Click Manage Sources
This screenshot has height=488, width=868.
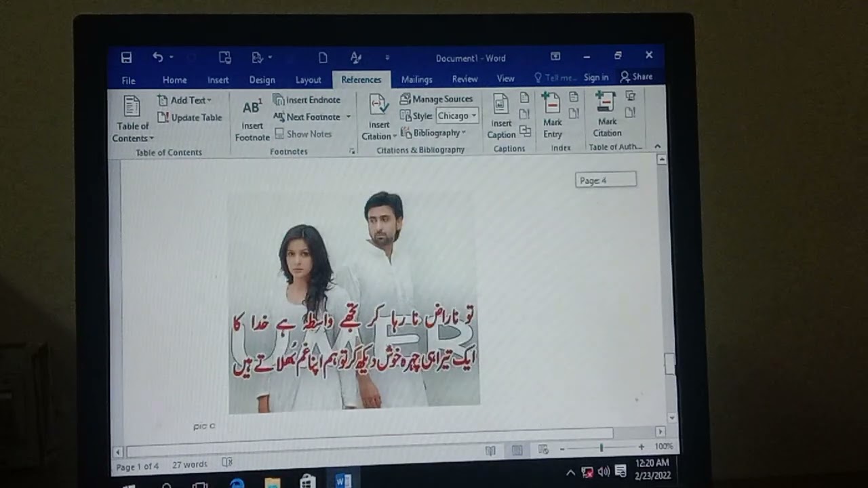pos(436,99)
